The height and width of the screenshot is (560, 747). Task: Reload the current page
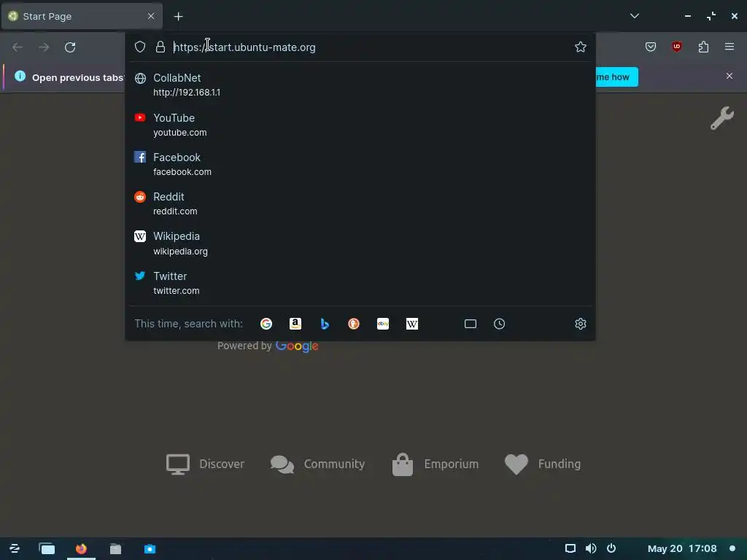point(70,47)
